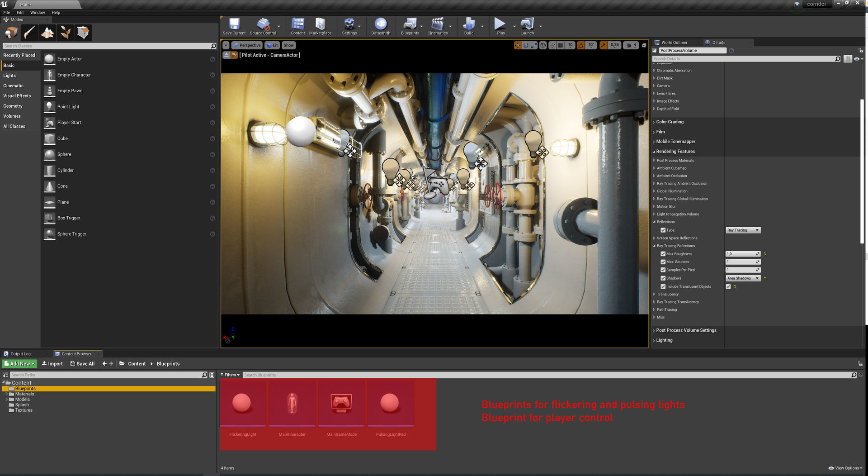Open Source Control from toolbar
The width and height of the screenshot is (868, 476).
[x=263, y=26]
